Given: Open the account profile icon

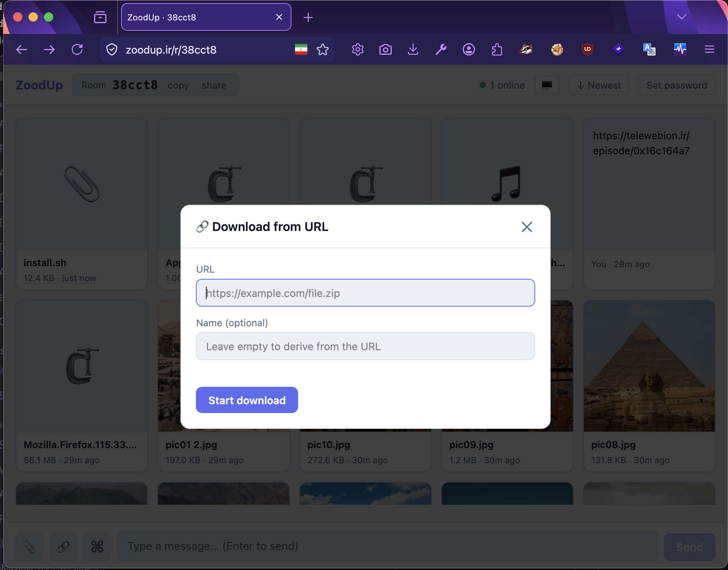Looking at the screenshot, I should pyautogui.click(x=469, y=49).
